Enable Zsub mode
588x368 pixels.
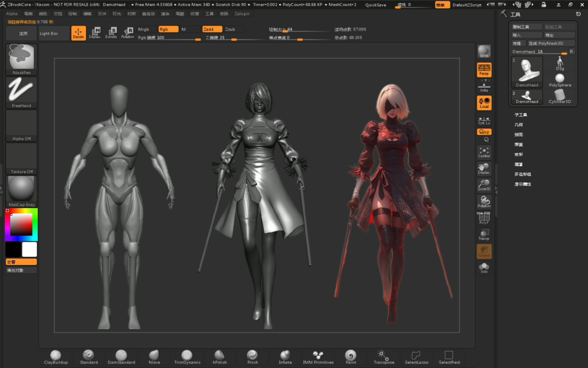pos(233,29)
